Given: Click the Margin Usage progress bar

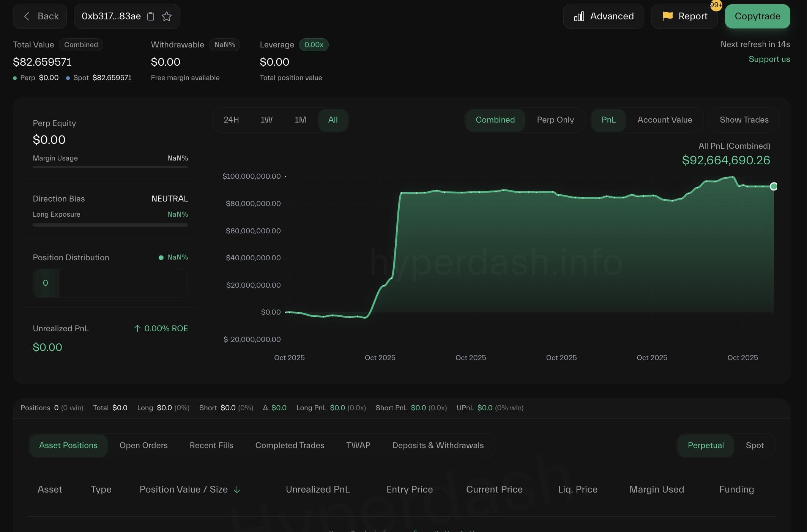Looking at the screenshot, I should coord(110,167).
